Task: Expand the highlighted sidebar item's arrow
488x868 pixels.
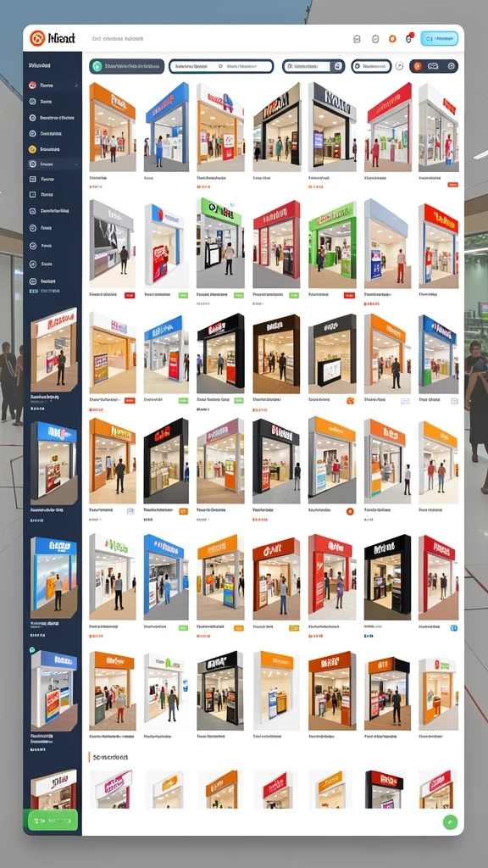Action: tap(76, 164)
